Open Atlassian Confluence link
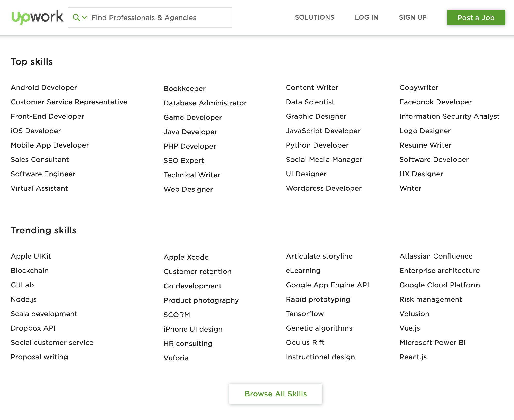Screen dimensions: 514x420 436,256
